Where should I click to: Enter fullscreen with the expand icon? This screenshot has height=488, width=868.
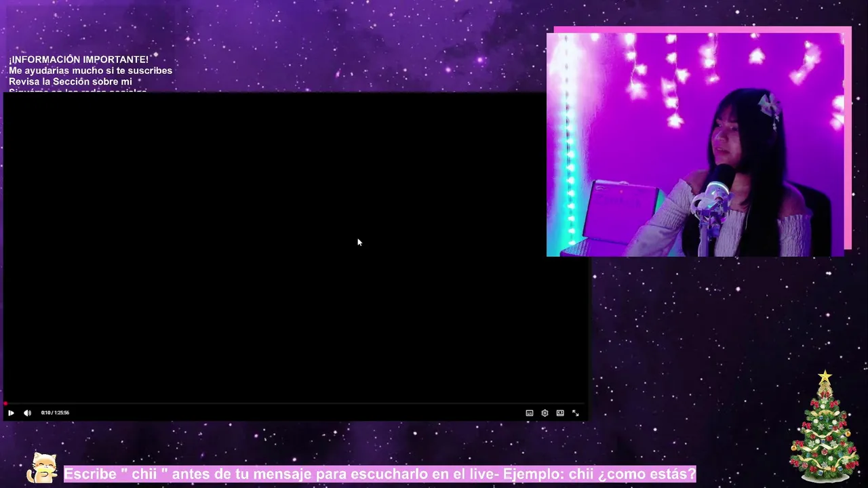click(x=576, y=413)
